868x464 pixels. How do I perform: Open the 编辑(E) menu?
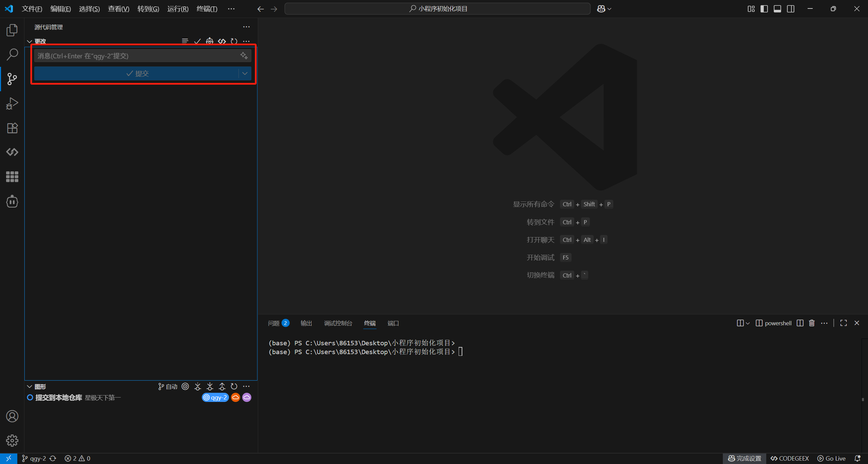(61, 9)
